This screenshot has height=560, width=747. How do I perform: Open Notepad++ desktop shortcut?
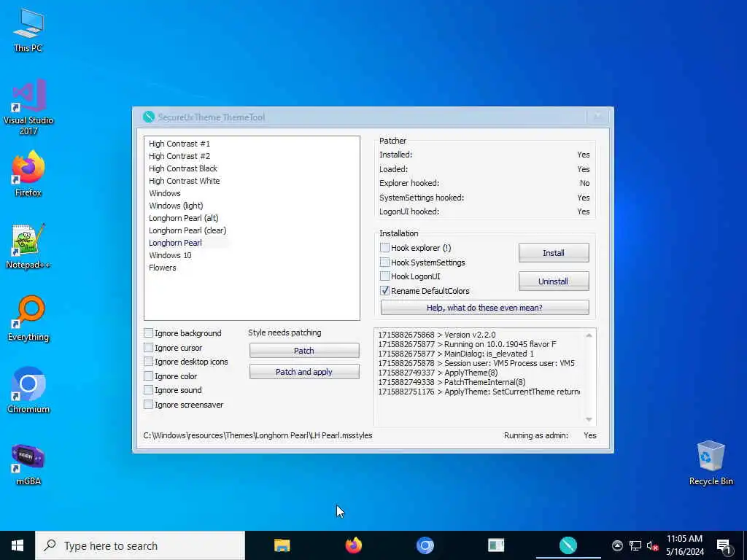[x=28, y=245]
